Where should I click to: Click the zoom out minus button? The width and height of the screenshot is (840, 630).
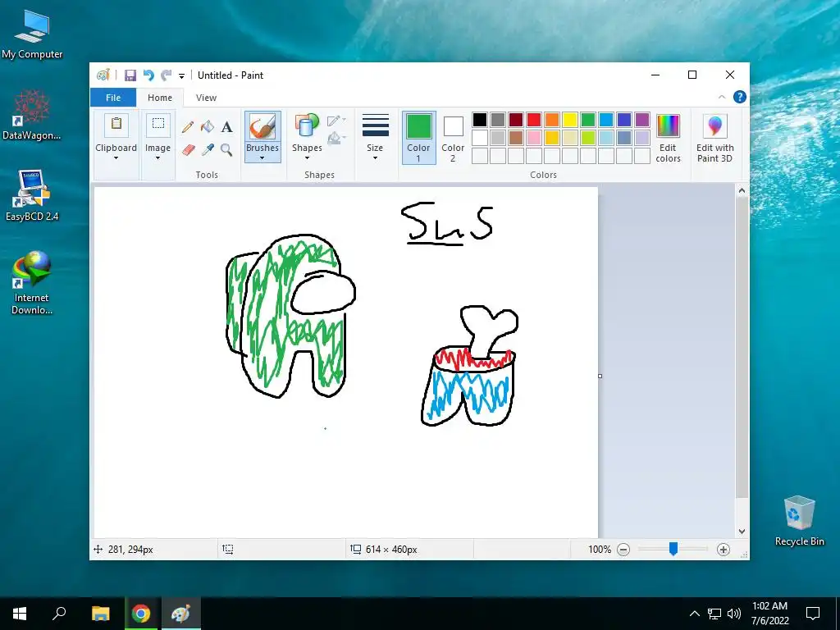[623, 550]
